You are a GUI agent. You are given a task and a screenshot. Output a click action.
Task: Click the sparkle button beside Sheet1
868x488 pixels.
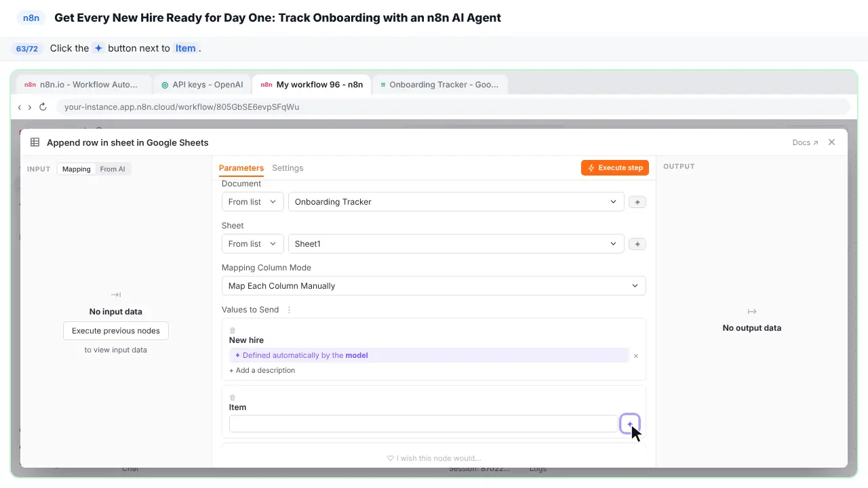pos(637,244)
